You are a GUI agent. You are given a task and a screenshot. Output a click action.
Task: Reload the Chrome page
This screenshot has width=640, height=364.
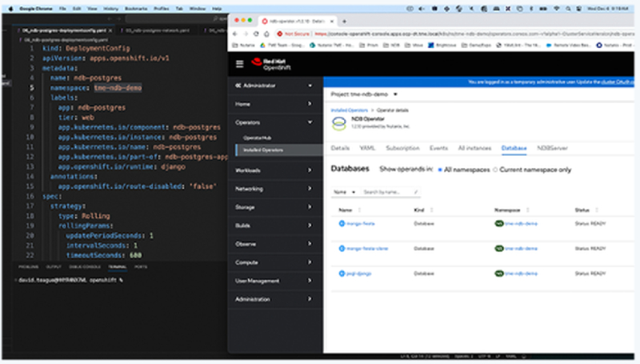256,34
